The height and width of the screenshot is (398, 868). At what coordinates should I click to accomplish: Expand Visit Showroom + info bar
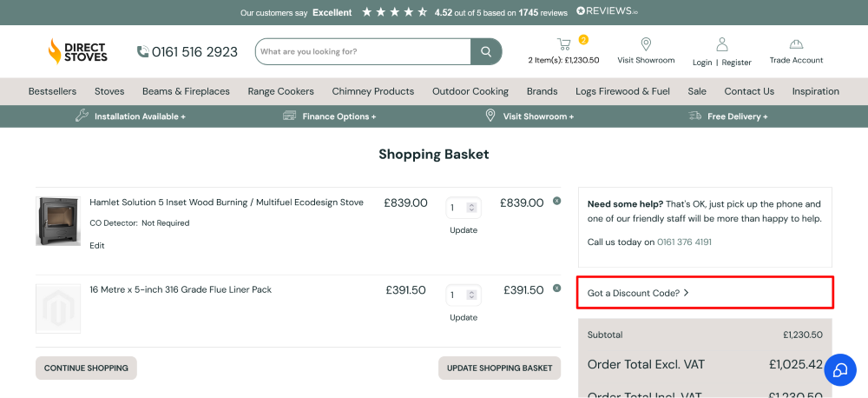pyautogui.click(x=538, y=116)
